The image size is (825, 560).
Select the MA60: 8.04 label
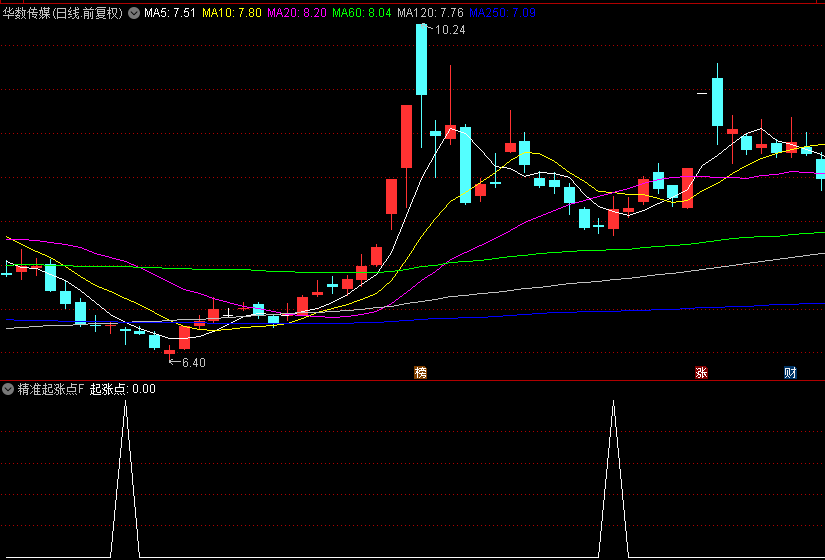(x=362, y=13)
